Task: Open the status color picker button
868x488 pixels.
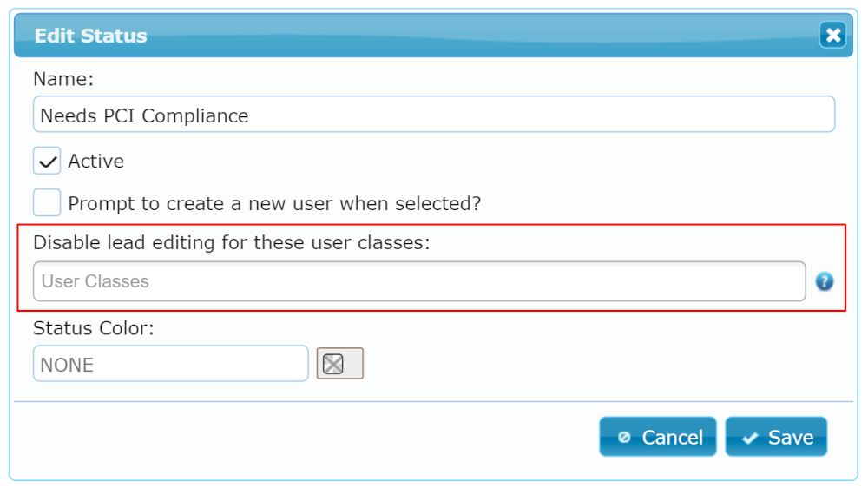Action: [x=340, y=363]
